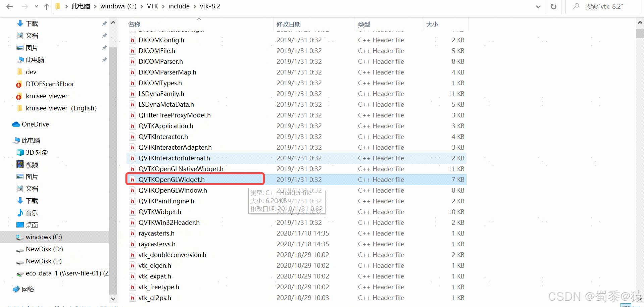Screen dimensions: 644x307
Task: Expand the breadcrumb chevron after VTK
Action: pyautogui.click(x=163, y=6)
